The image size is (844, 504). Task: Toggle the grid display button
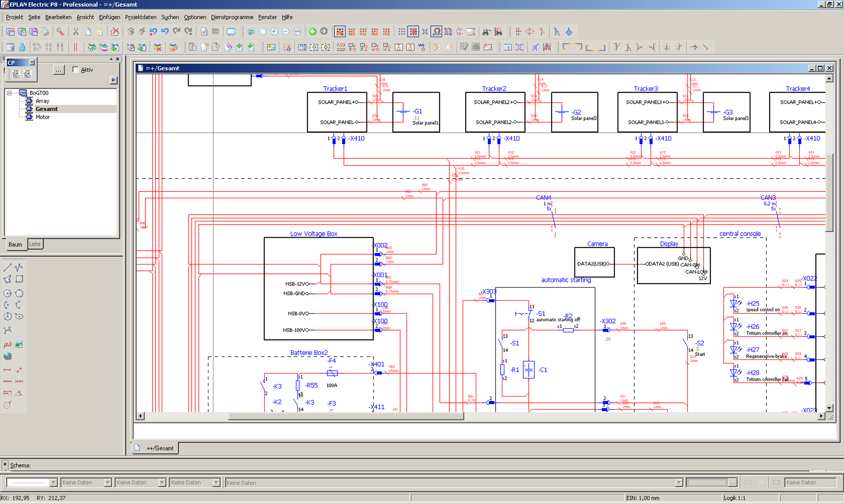[x=402, y=32]
